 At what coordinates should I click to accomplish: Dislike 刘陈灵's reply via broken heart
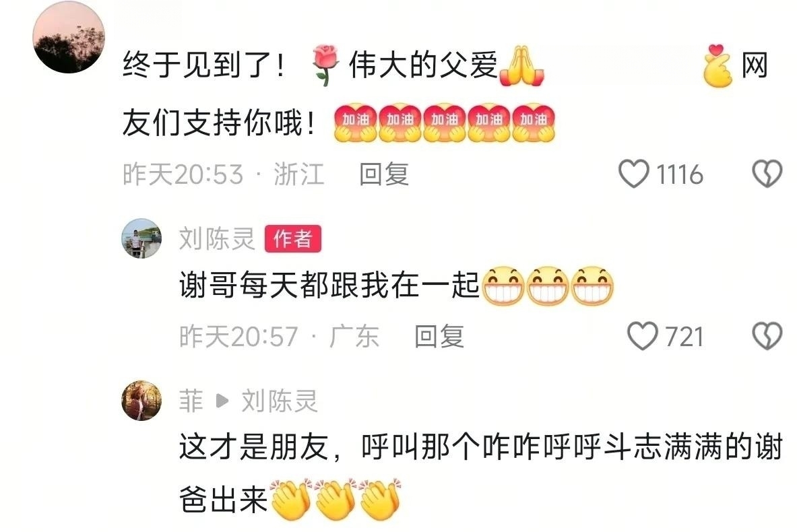pyautogui.click(x=767, y=336)
